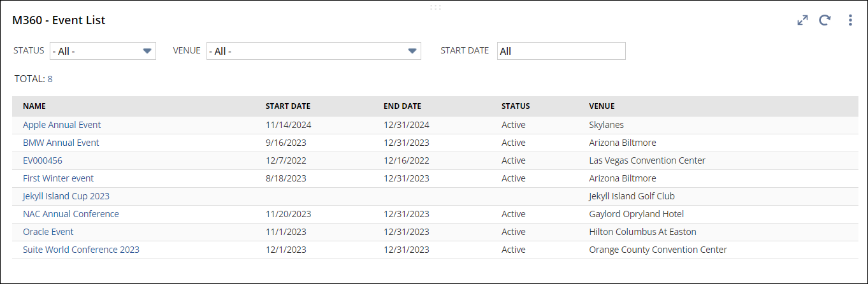The width and height of the screenshot is (868, 284).
Task: Open the three-dot portlet options menu
Action: (850, 20)
